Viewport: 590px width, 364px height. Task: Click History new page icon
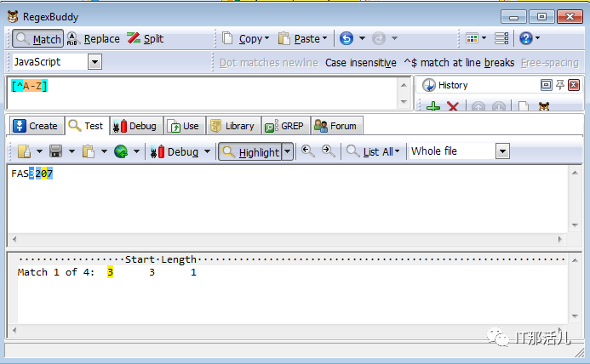pyautogui.click(x=524, y=107)
